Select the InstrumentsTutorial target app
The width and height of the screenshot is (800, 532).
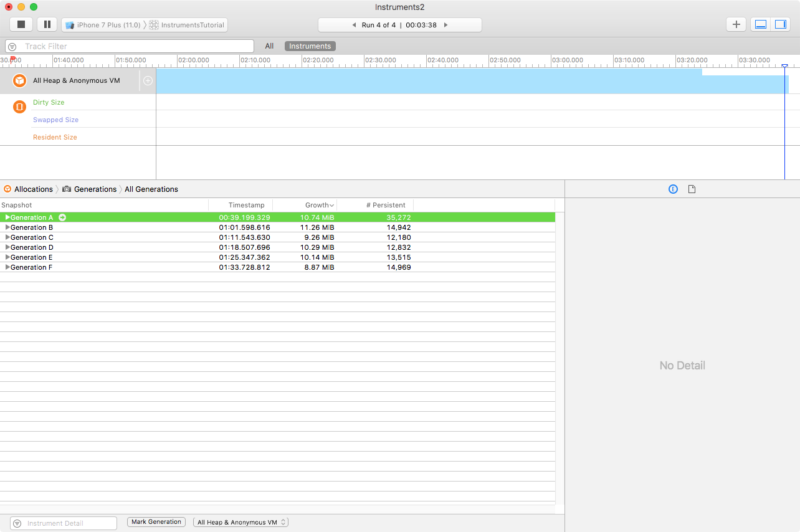[187, 25]
